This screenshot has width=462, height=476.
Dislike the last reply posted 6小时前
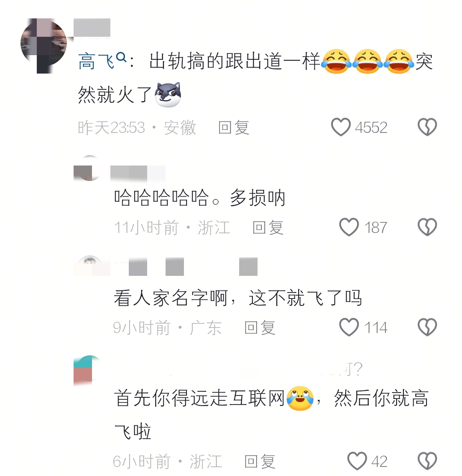(427, 461)
